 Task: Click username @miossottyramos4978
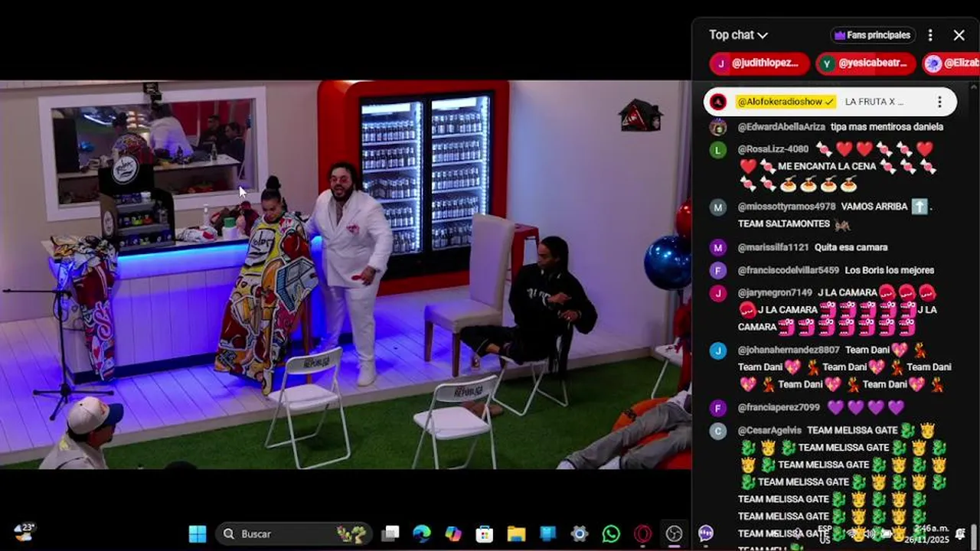pos(787,207)
